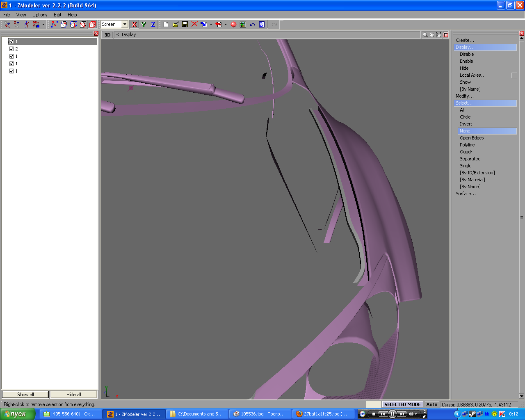Screen dimensions: 525x420
Task: Expand the Create… command group
Action: click(465, 40)
